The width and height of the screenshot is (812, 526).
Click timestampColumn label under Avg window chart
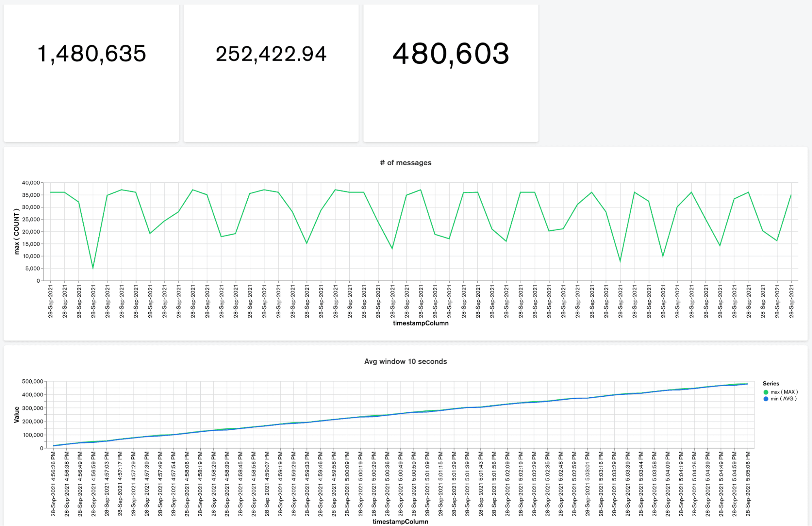point(400,522)
